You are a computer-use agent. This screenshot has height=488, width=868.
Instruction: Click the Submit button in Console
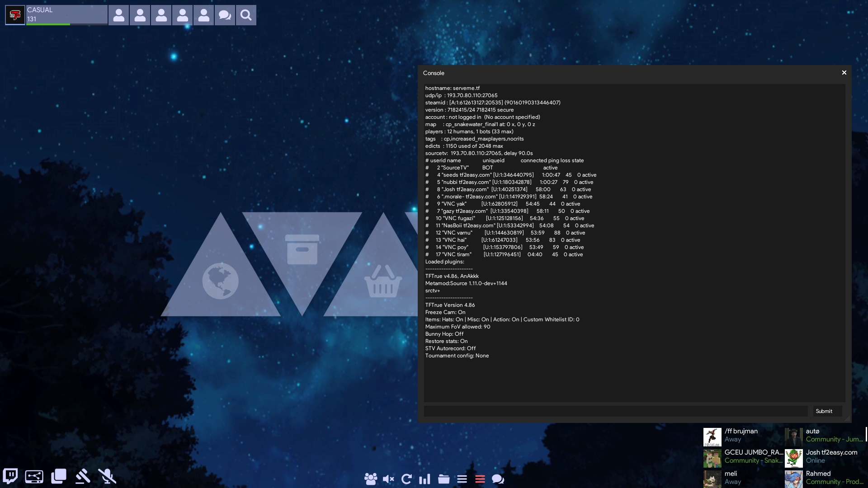pos(824,411)
